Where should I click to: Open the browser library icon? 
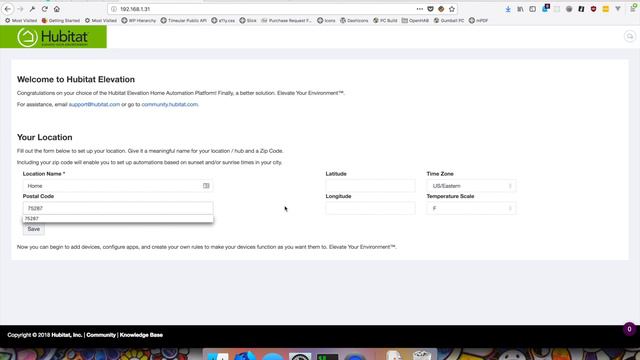tap(520, 9)
